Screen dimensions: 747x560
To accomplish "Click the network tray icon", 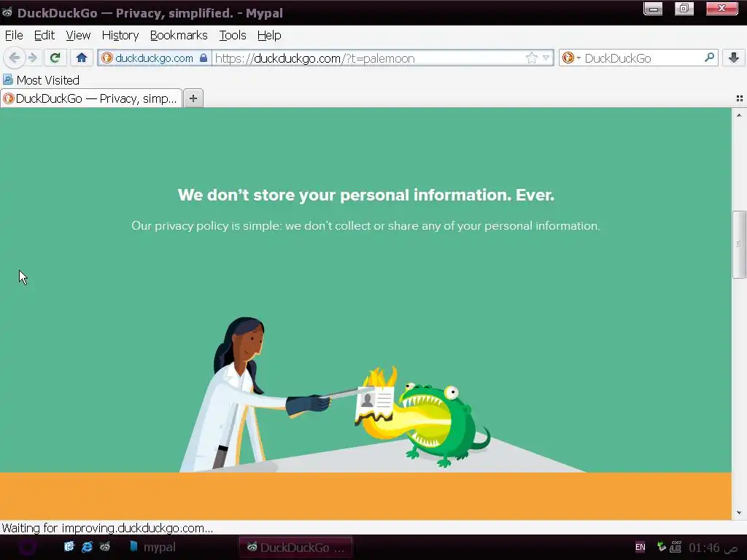I will (x=676, y=547).
